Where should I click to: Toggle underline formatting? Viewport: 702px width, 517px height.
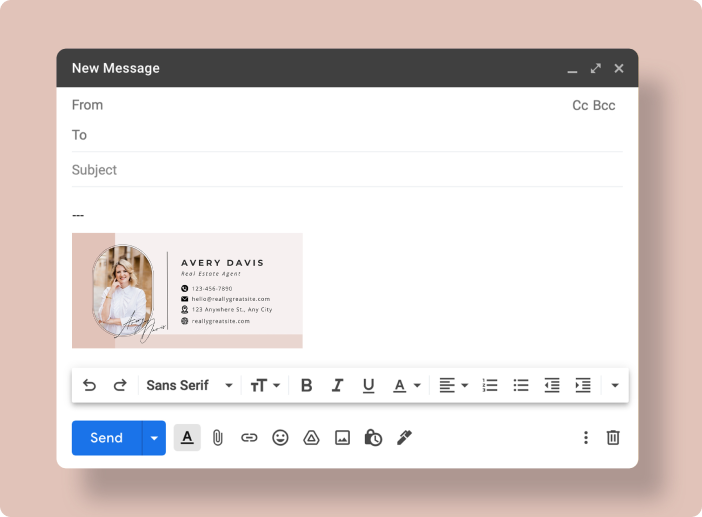[x=368, y=385]
